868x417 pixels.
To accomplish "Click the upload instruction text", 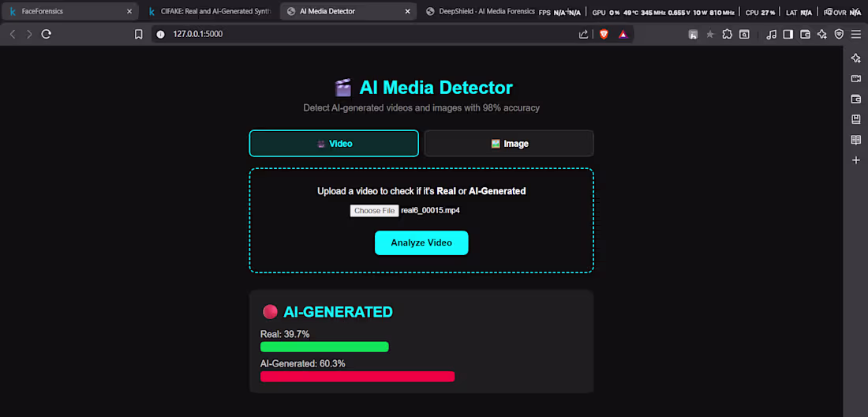I will click(421, 191).
